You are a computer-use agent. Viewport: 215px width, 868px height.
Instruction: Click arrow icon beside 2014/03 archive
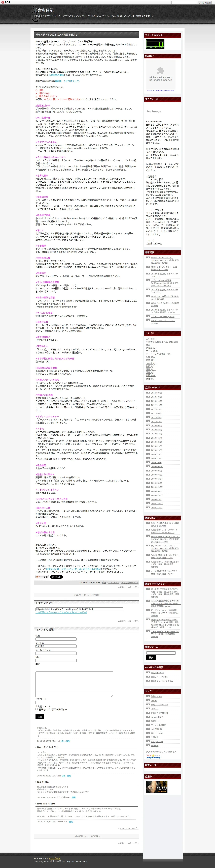[148, 393]
